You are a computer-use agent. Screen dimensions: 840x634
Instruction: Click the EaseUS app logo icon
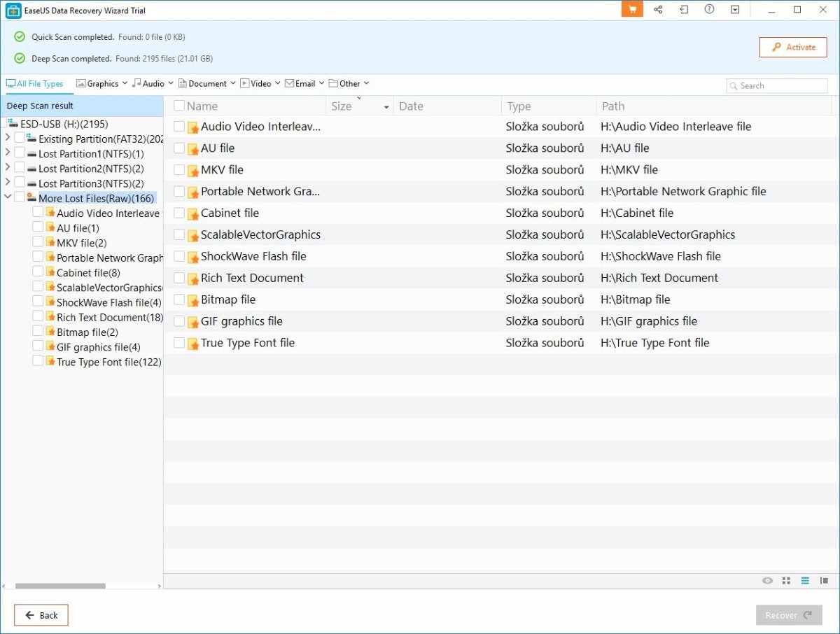[13, 10]
